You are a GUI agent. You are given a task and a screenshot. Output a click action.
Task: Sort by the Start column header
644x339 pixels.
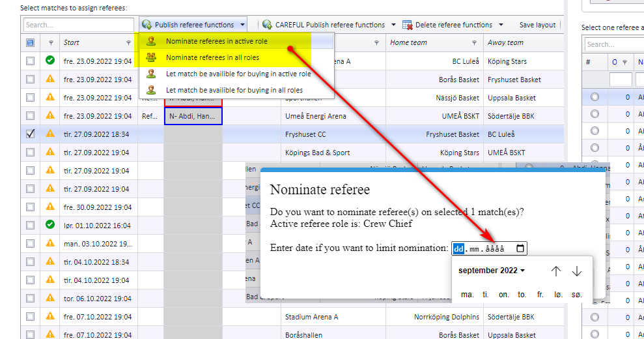pos(72,43)
